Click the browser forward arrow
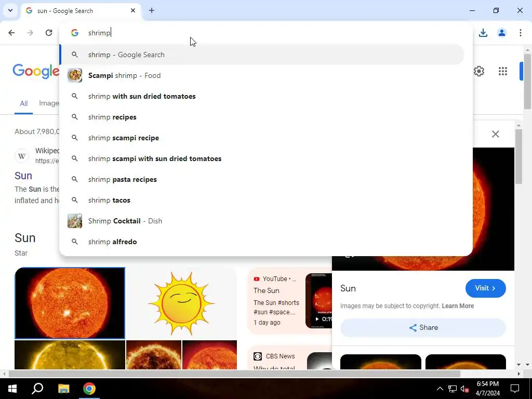This screenshot has width=532, height=399. 30,33
